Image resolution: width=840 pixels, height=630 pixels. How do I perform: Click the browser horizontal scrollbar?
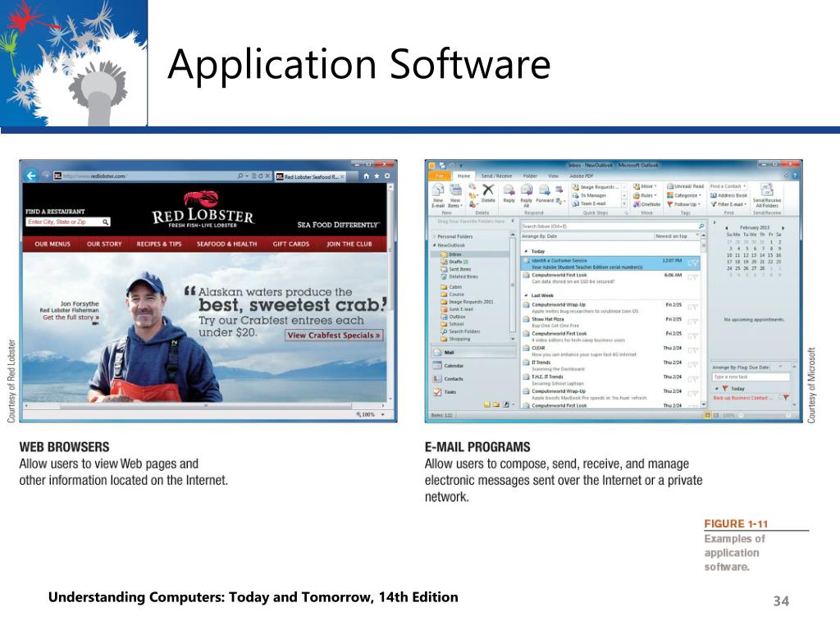[x=206, y=406]
